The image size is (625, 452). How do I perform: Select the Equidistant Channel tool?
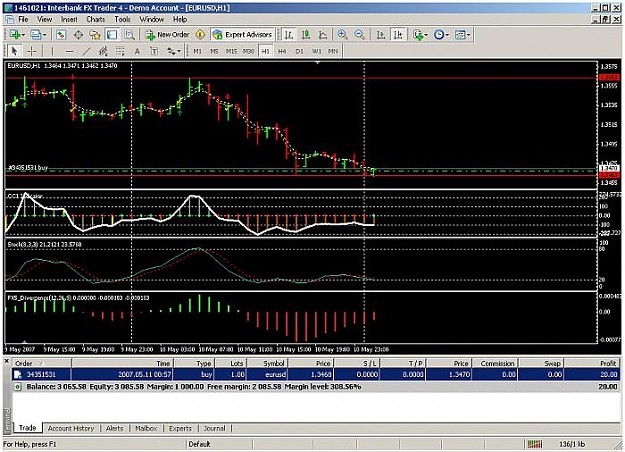click(x=103, y=51)
